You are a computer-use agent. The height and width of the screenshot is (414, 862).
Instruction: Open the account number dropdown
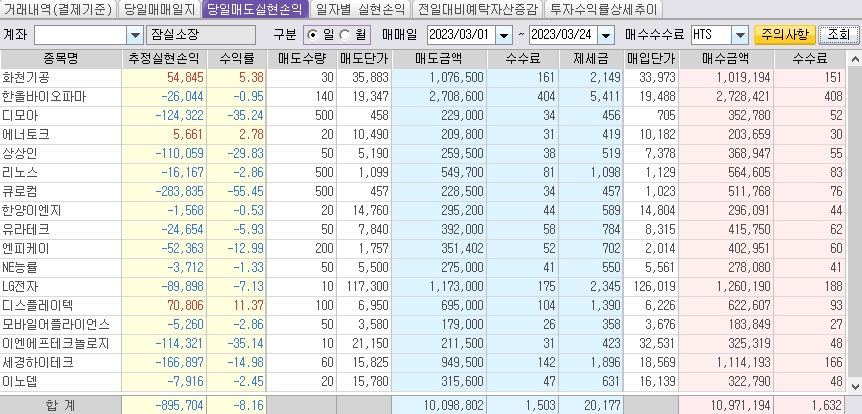pyautogui.click(x=136, y=35)
